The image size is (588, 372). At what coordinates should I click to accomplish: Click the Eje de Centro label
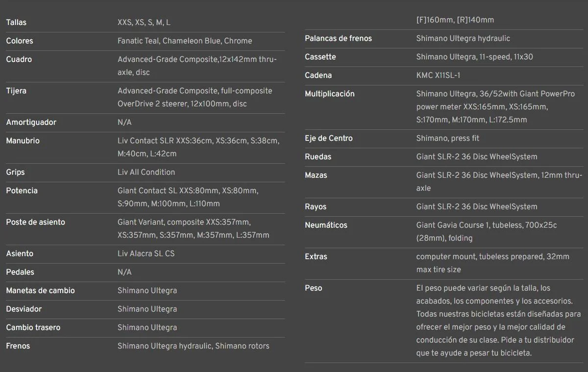[x=328, y=139]
